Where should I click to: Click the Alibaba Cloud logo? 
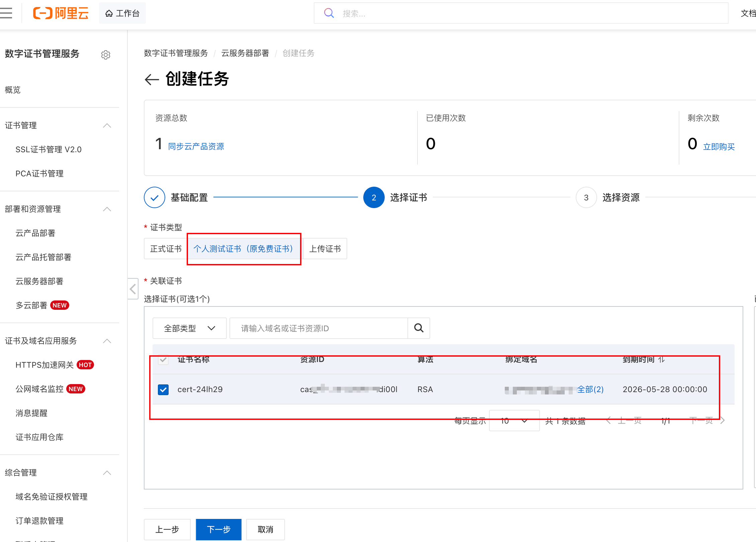point(61,13)
